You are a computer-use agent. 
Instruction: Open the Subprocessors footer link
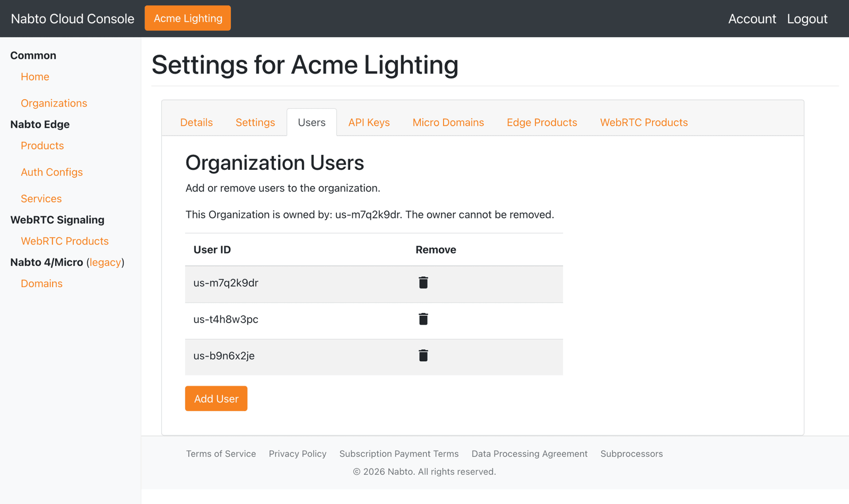coord(631,454)
